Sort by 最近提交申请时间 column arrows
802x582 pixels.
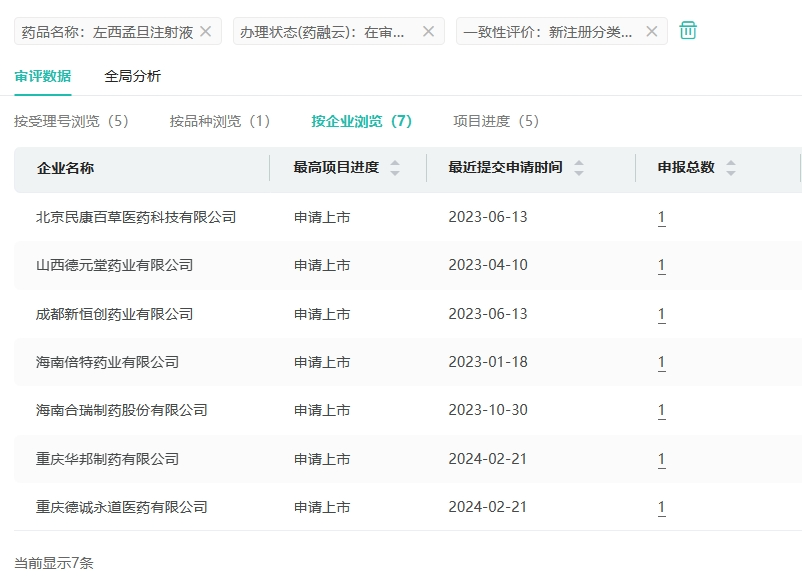tap(579, 168)
